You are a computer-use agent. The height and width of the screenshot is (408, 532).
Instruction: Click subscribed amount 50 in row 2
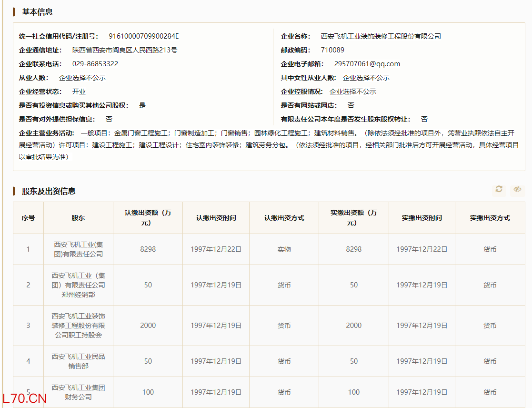pyautogui.click(x=148, y=285)
